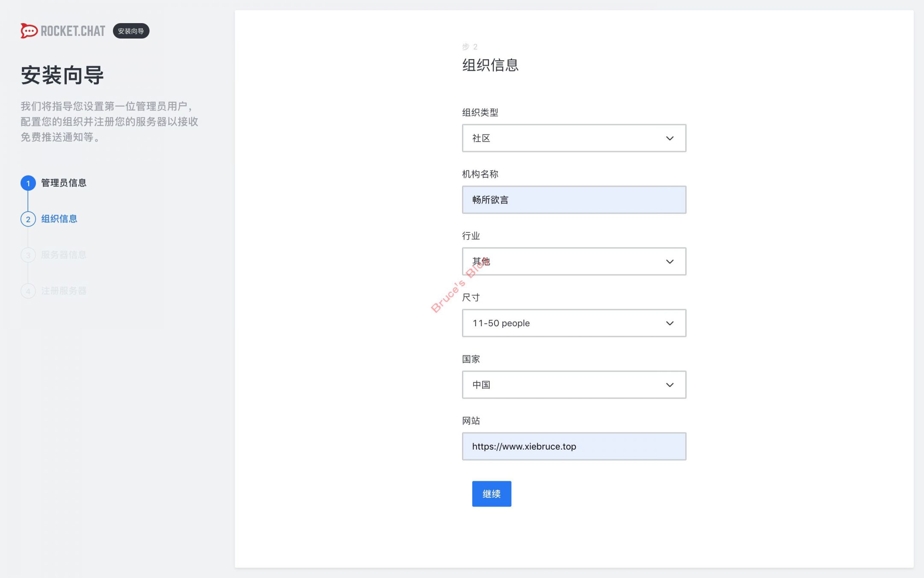The height and width of the screenshot is (578, 924).
Task: Edit the 网站 URL input field
Action: click(x=574, y=446)
